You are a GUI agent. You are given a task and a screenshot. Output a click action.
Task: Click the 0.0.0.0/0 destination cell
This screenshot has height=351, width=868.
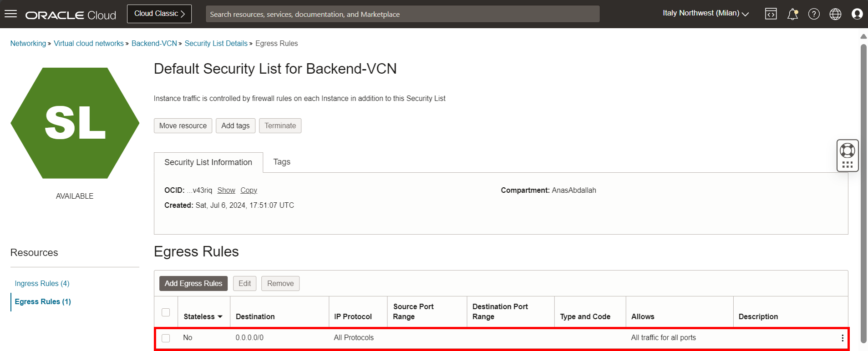click(249, 337)
